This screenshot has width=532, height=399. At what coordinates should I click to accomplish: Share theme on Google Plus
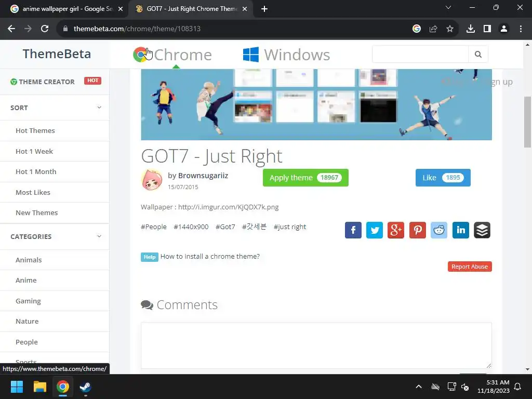click(395, 230)
